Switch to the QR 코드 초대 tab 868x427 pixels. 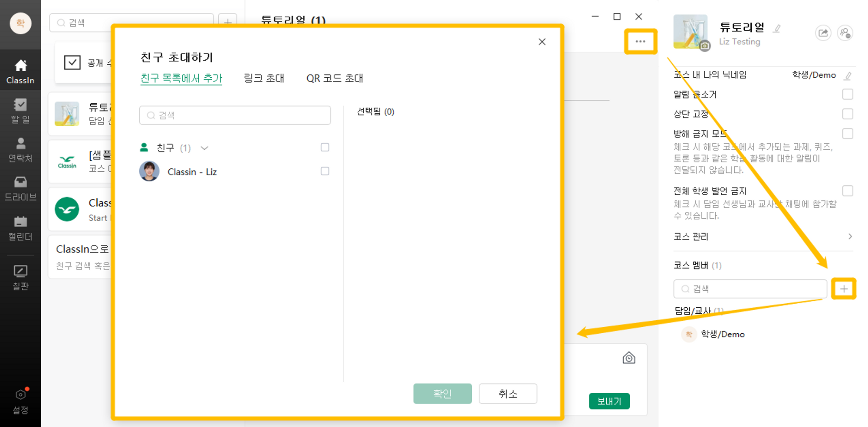335,78
